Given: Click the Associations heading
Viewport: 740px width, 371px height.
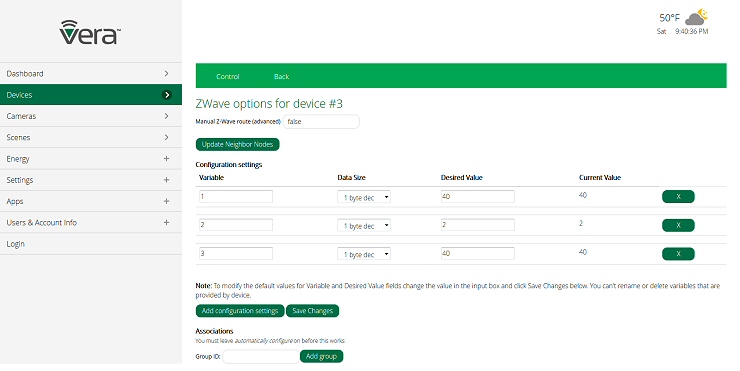Looking at the screenshot, I should (214, 331).
